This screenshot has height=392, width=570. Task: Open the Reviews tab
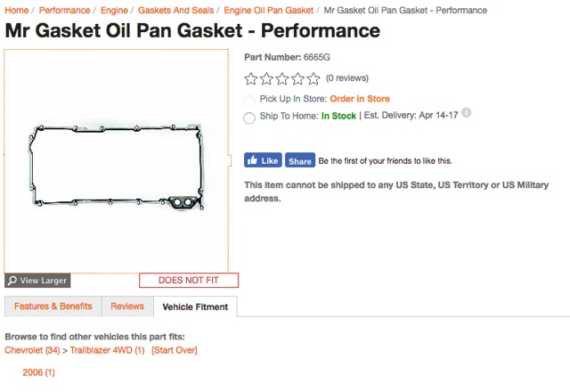[126, 306]
